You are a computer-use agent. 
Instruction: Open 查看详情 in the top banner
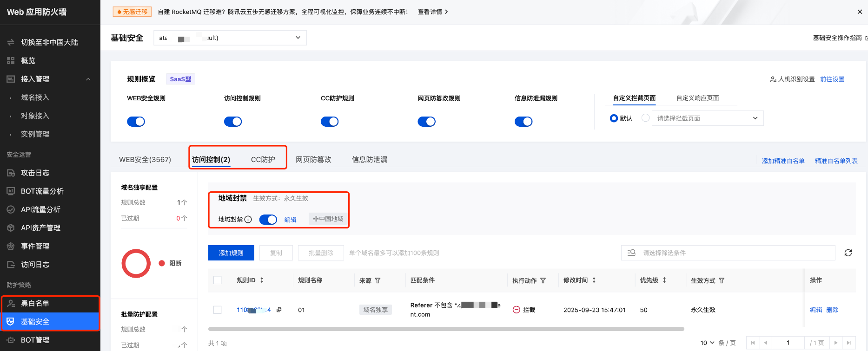[433, 12]
